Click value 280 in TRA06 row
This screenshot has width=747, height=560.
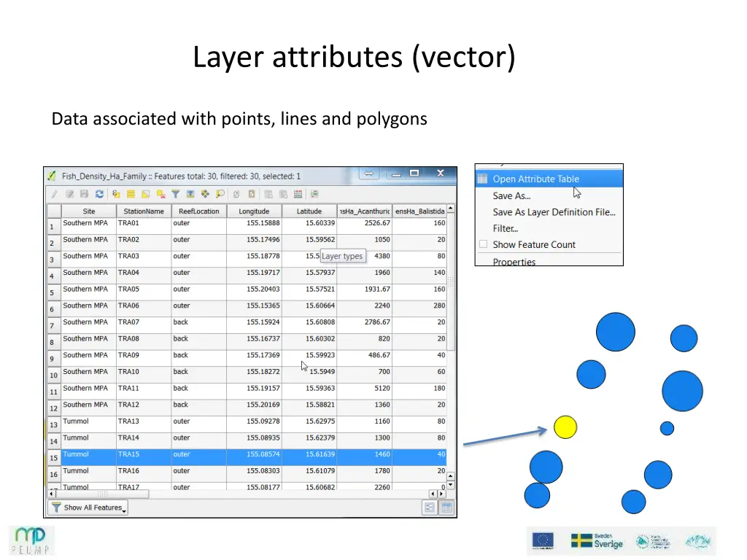coord(439,306)
